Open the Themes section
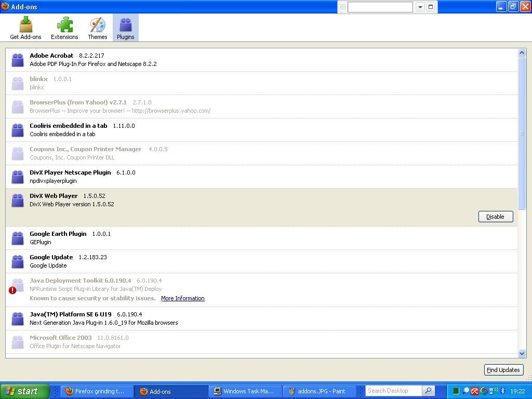Screen dimensions: 532x399 coord(97,28)
